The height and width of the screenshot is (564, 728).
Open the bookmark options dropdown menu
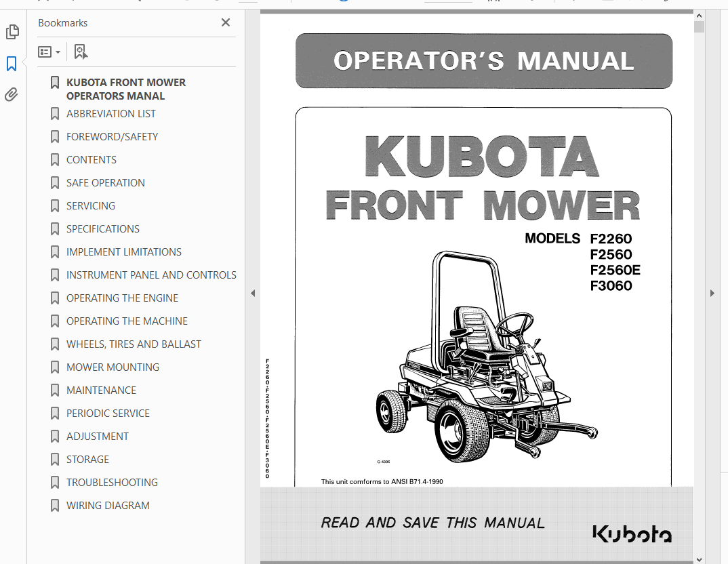click(x=49, y=52)
